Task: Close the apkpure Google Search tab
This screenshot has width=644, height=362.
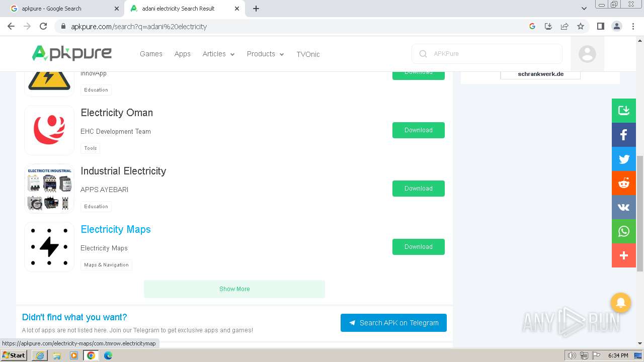Action: coord(117,9)
